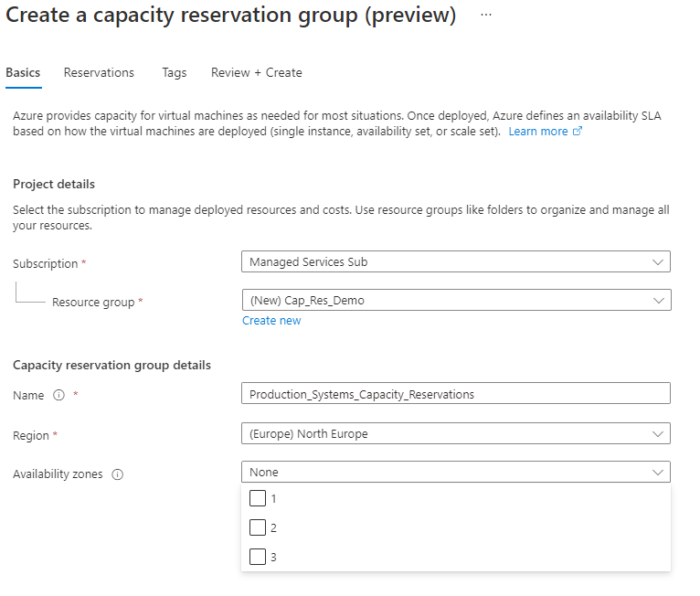Image resolution: width=700 pixels, height=596 pixels.
Task: Enable availability zone 2 checkbox
Action: tap(258, 527)
